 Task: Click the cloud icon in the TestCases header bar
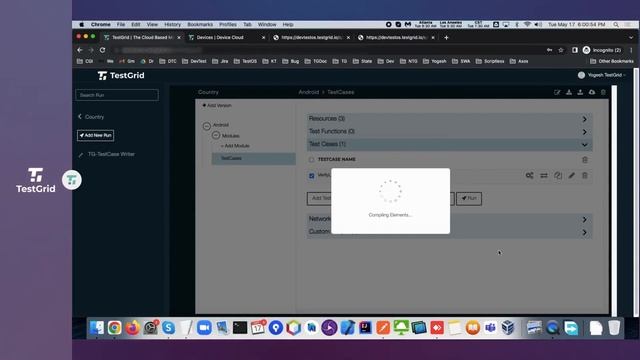[x=592, y=92]
